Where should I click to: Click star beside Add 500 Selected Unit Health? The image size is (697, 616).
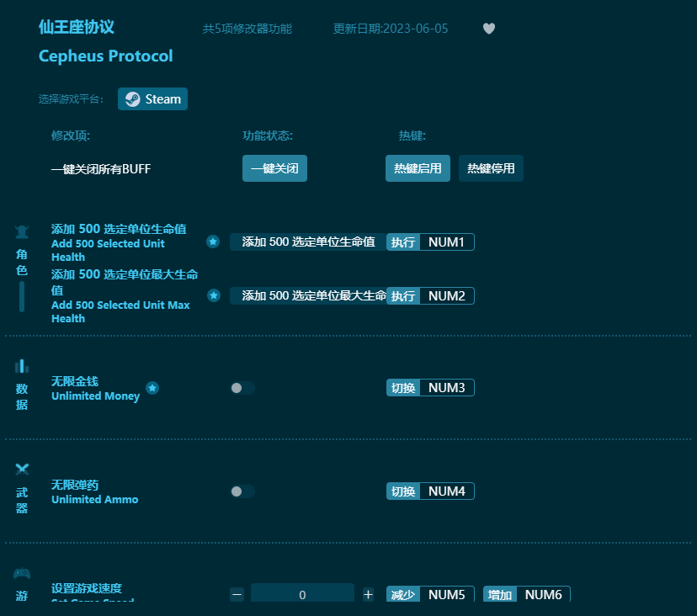(213, 242)
